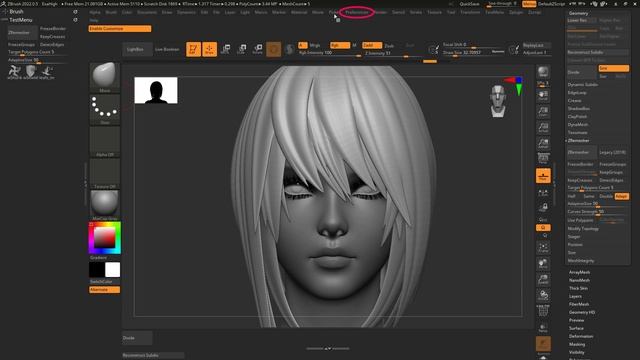The image size is (640, 360).
Task: Toggle the Smt button beside Divide
Action: [613, 68]
